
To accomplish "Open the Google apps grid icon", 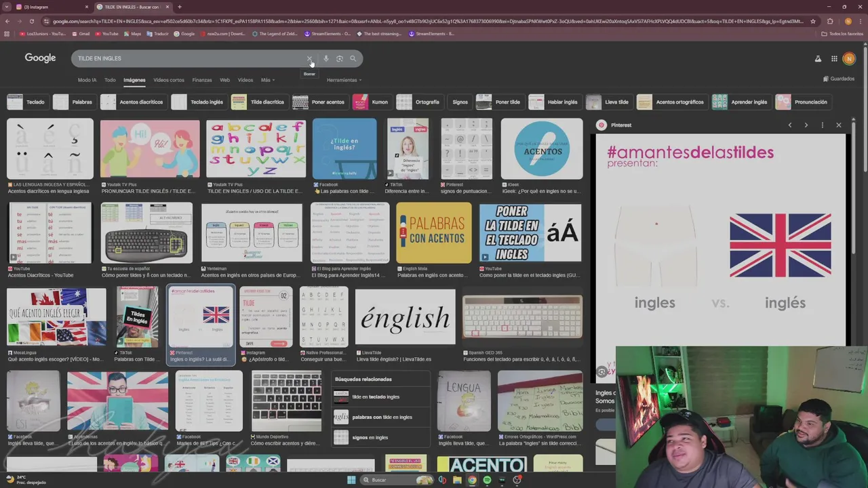I will (x=834, y=59).
